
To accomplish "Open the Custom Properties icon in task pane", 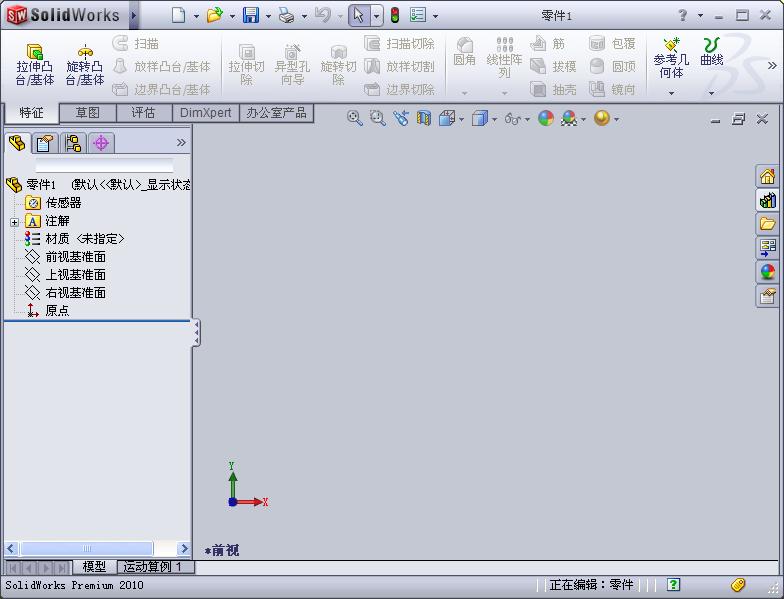I will tap(767, 296).
